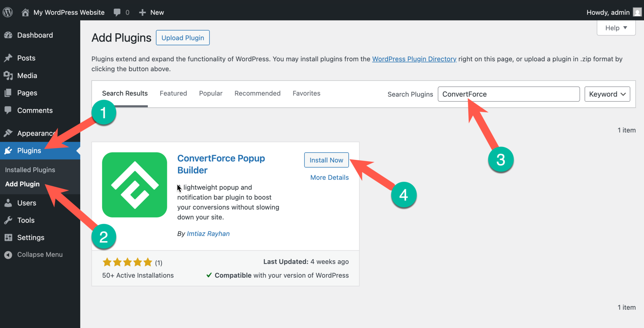The width and height of the screenshot is (644, 328).
Task: Open the site home icon
Action: point(25,12)
